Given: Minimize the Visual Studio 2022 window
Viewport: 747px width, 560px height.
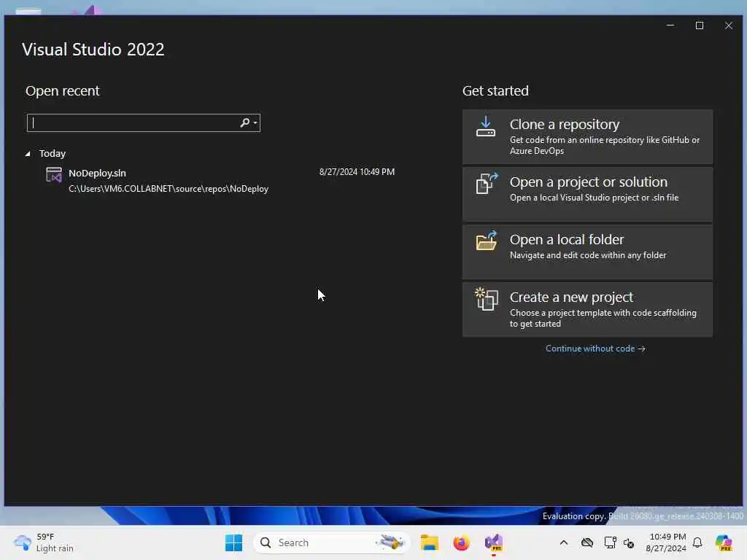Looking at the screenshot, I should pyautogui.click(x=670, y=26).
